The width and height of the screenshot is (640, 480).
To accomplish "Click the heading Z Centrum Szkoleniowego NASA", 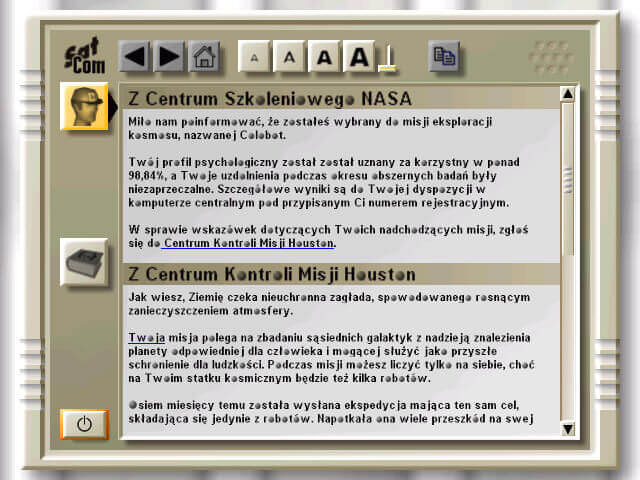I will click(270, 99).
